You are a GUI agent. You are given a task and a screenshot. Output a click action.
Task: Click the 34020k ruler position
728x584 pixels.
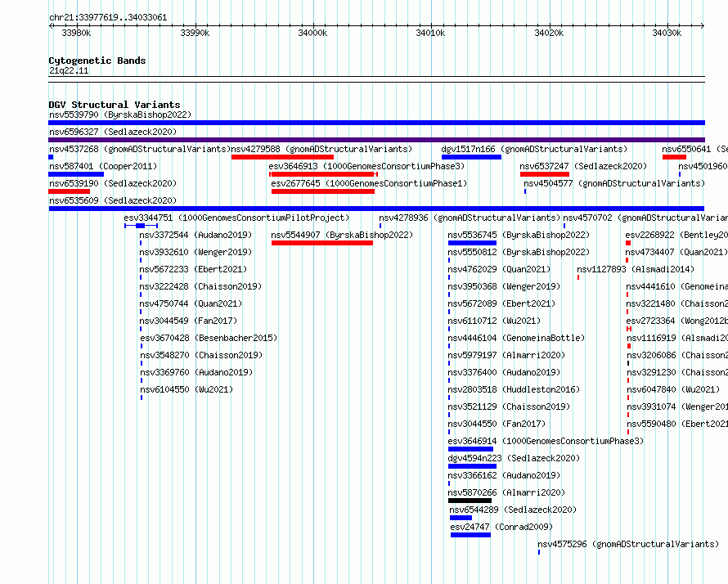(x=549, y=33)
